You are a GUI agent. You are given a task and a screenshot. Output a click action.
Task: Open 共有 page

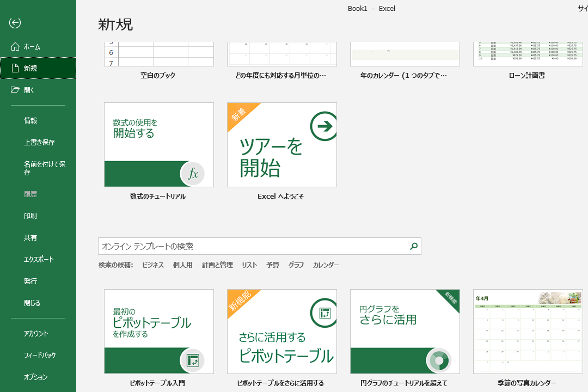point(38,237)
